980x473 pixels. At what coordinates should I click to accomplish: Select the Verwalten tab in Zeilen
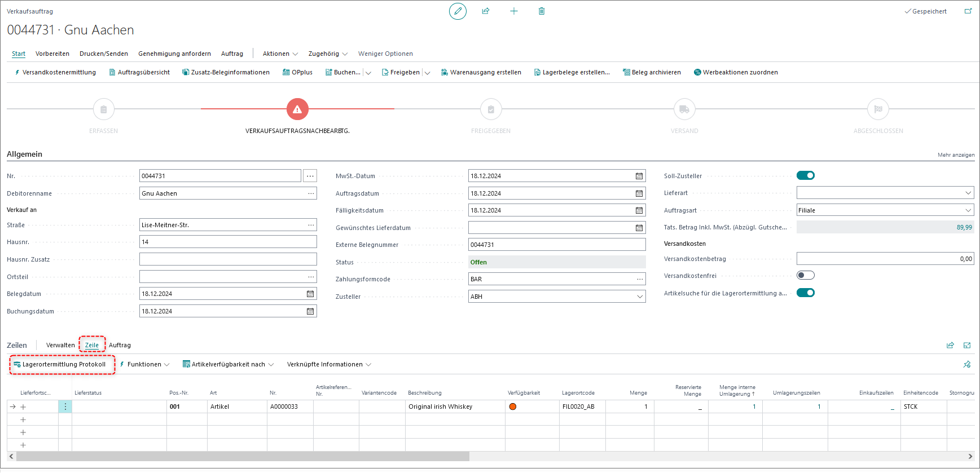[60, 345]
